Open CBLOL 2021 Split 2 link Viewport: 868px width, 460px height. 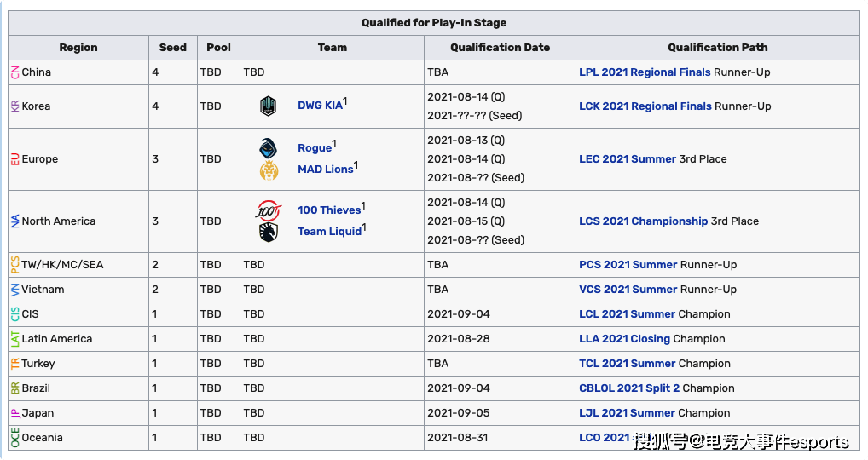coord(629,388)
